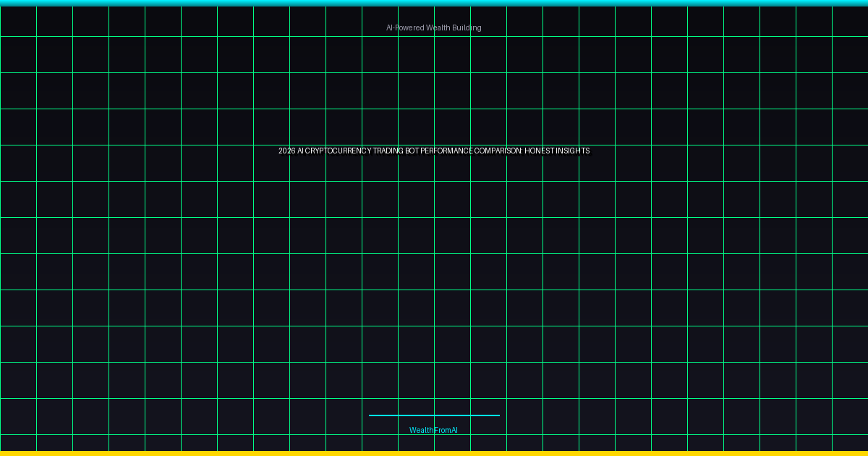Click the word PERFORMANCE in the headline
The width and height of the screenshot is (868, 456).
coord(446,151)
